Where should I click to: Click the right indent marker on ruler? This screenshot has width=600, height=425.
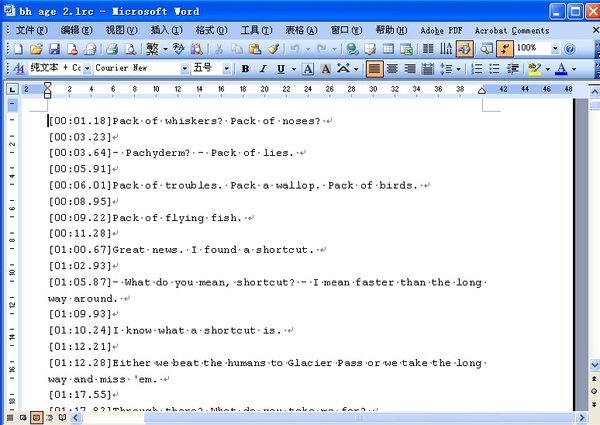[482, 90]
